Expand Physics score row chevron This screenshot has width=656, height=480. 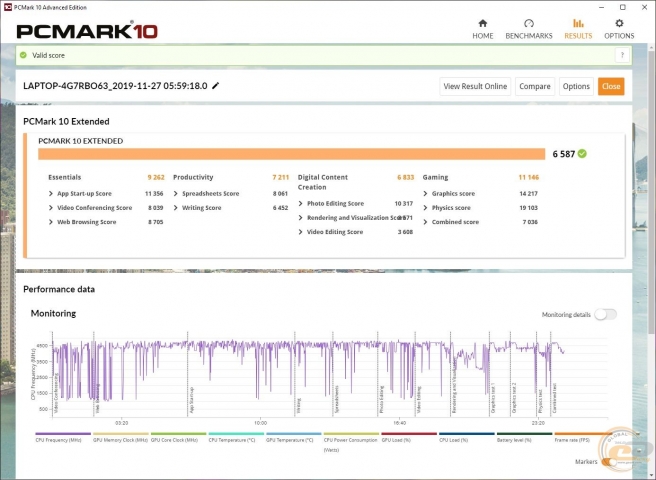(x=425, y=208)
